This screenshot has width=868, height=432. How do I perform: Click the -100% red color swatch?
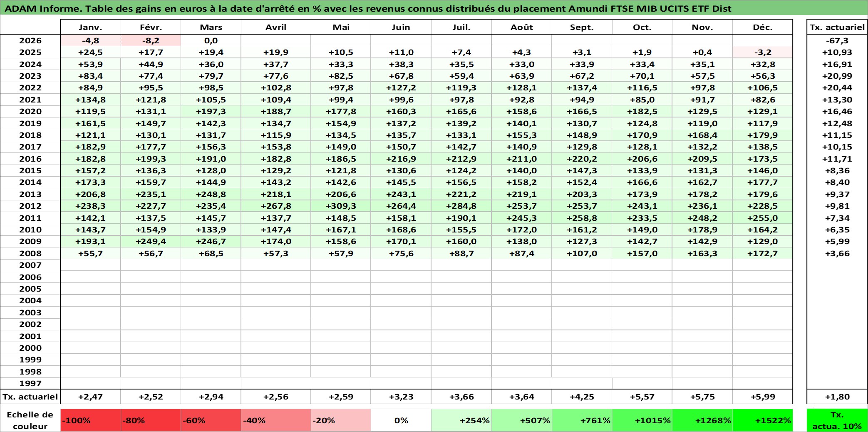click(90, 420)
